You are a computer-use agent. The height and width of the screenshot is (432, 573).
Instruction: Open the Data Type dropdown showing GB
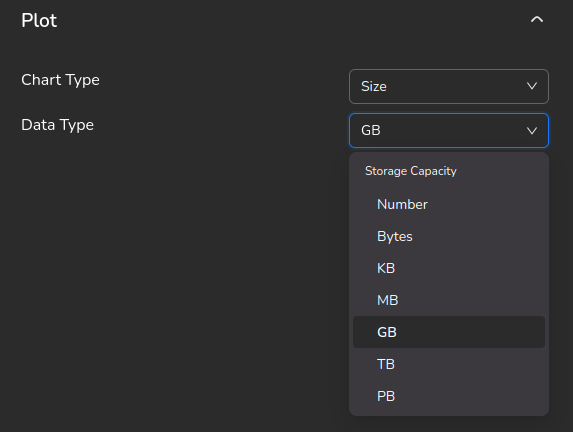[449, 130]
